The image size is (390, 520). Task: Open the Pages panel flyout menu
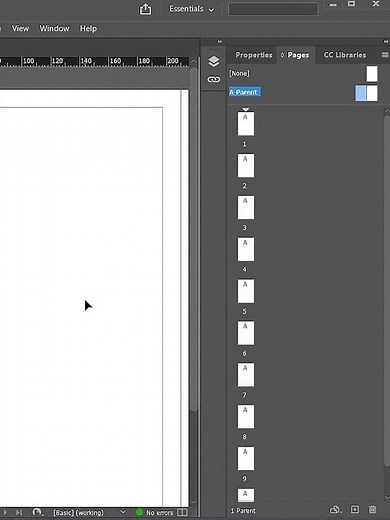coord(385,55)
